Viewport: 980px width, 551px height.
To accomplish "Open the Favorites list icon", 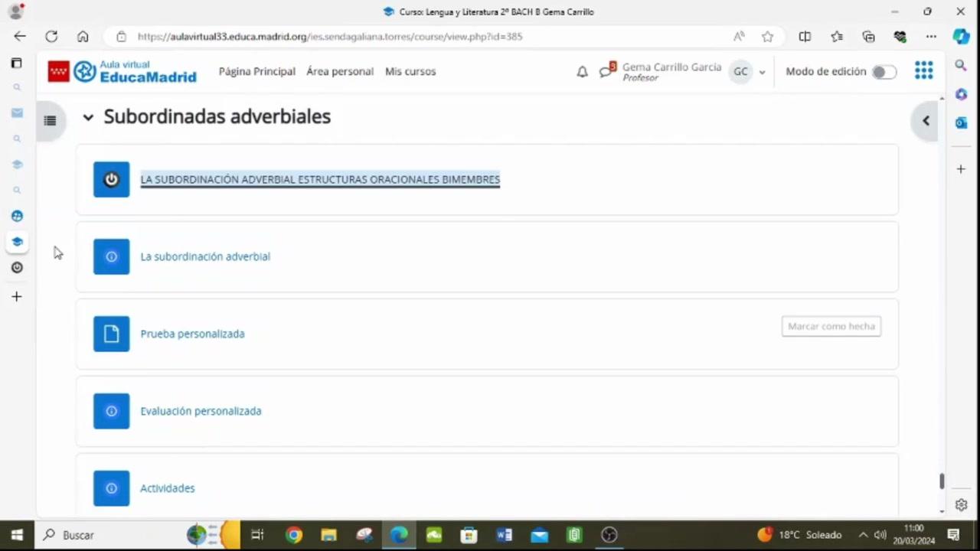I will 837,36.
